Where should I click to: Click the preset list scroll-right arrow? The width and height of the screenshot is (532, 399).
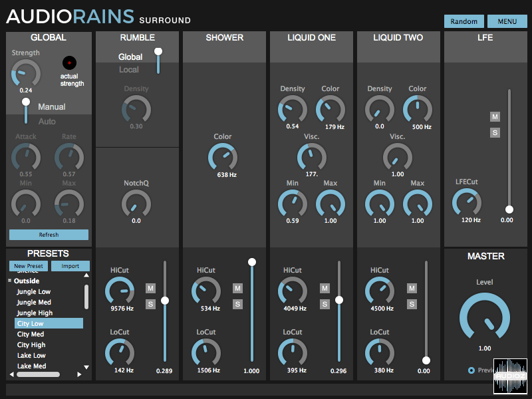tap(79, 374)
